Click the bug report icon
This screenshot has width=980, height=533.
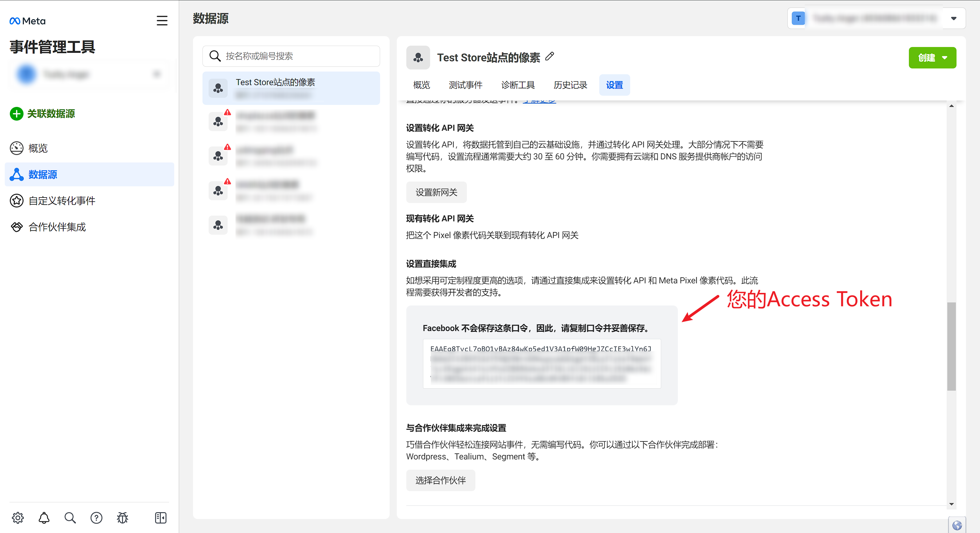point(122,518)
